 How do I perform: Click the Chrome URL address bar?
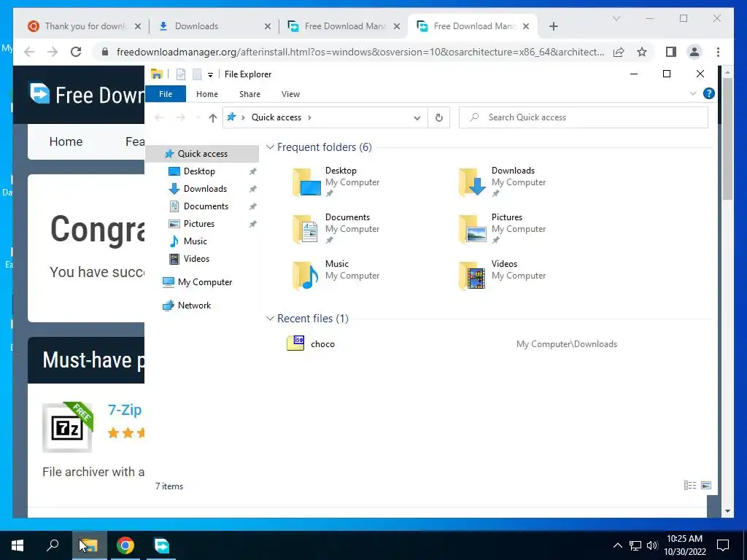[360, 52]
